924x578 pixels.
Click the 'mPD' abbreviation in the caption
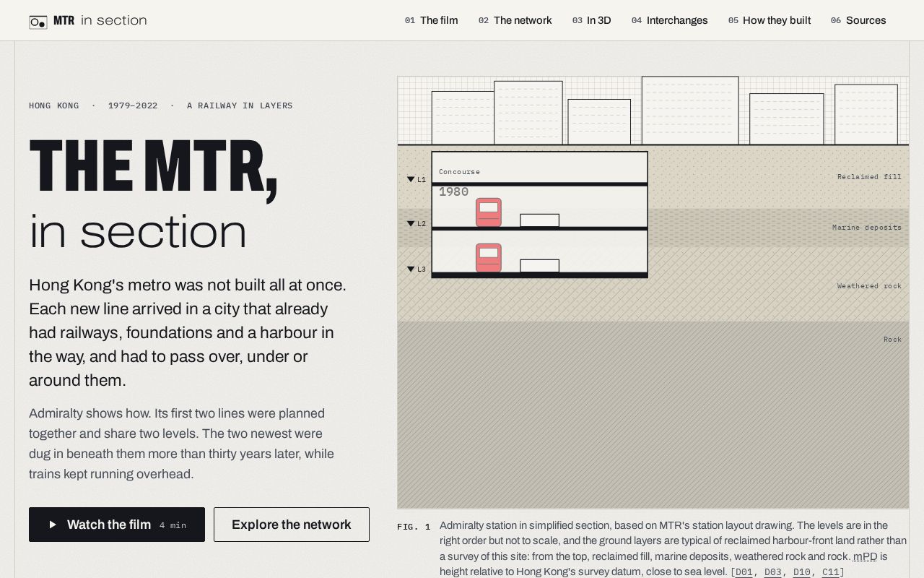865,556
